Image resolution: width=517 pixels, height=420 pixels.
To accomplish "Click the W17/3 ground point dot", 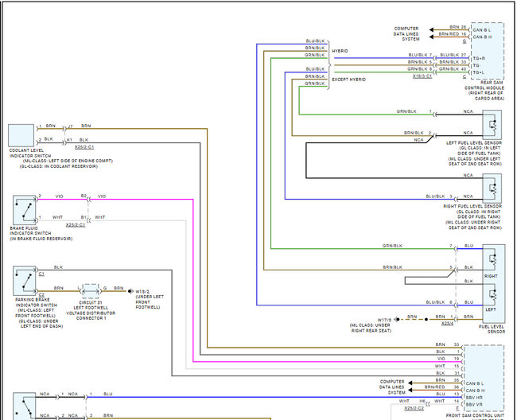I will coord(398,320).
